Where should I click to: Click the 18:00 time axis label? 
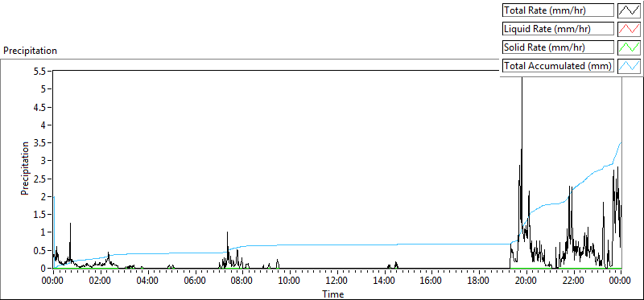pyautogui.click(x=479, y=281)
